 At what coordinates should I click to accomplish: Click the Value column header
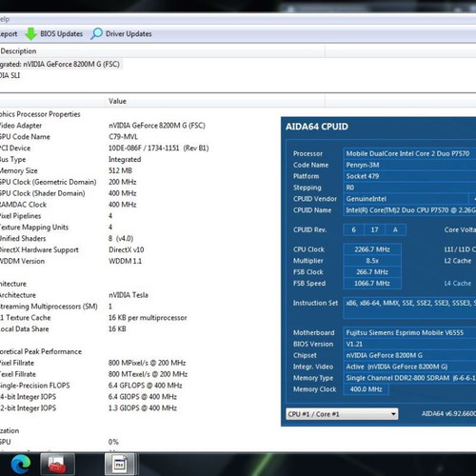coord(117,101)
